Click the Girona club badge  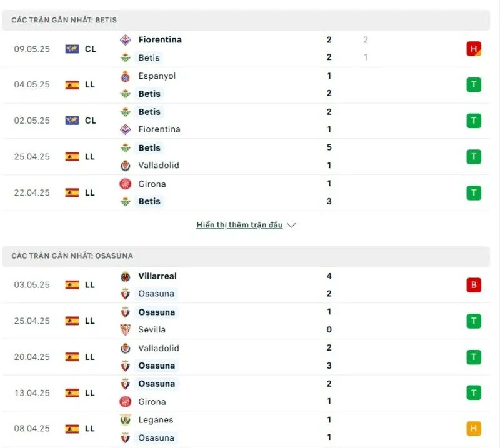127,184
